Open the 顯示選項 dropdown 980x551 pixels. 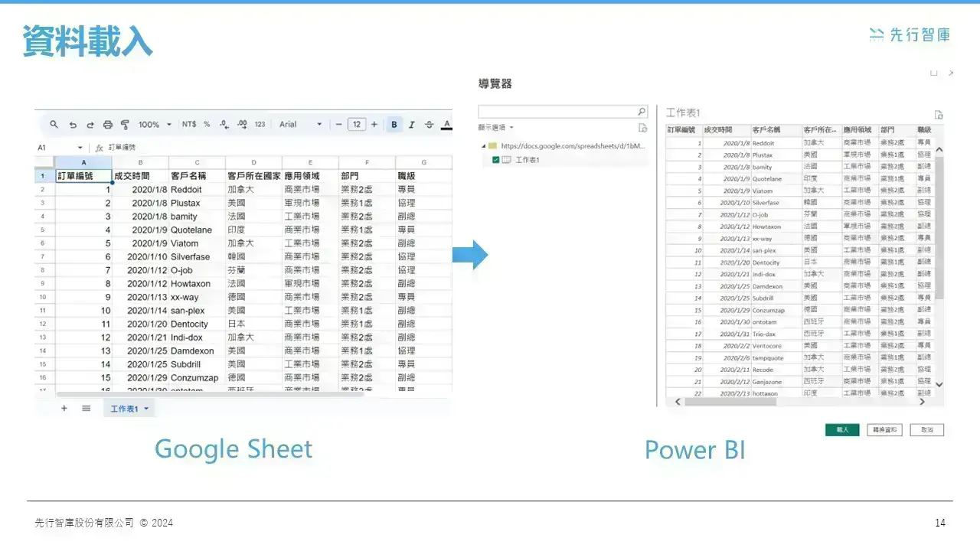pos(496,128)
